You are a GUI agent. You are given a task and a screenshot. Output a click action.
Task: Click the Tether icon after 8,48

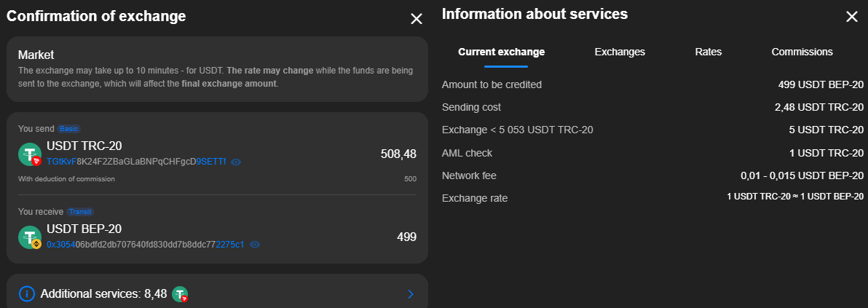180,294
